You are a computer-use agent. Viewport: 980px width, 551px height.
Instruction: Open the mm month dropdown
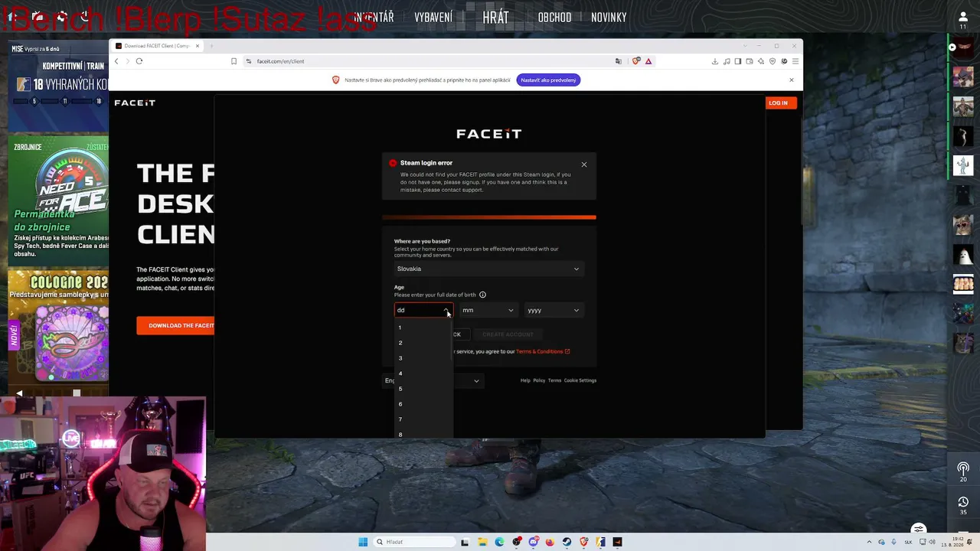(x=488, y=310)
